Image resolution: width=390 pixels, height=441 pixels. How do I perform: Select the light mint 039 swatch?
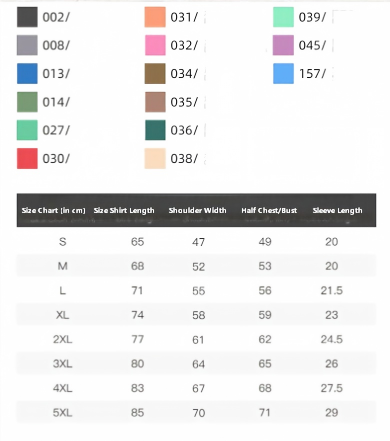click(283, 17)
